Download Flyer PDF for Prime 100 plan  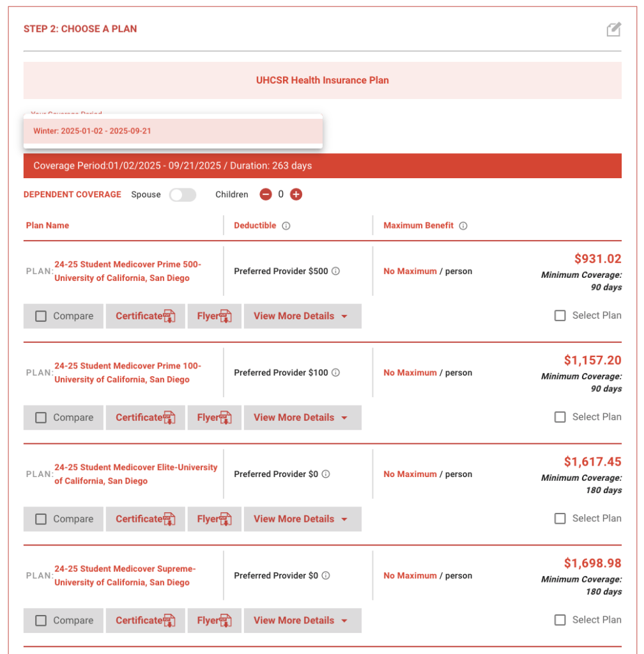[x=215, y=418]
